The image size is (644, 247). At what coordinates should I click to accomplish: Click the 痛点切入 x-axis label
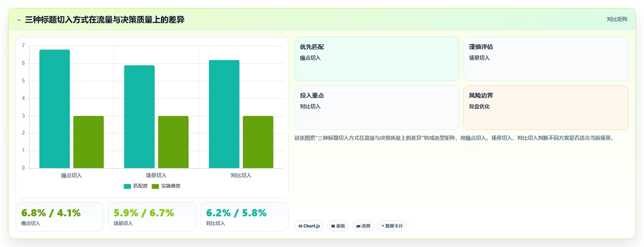coord(71,175)
